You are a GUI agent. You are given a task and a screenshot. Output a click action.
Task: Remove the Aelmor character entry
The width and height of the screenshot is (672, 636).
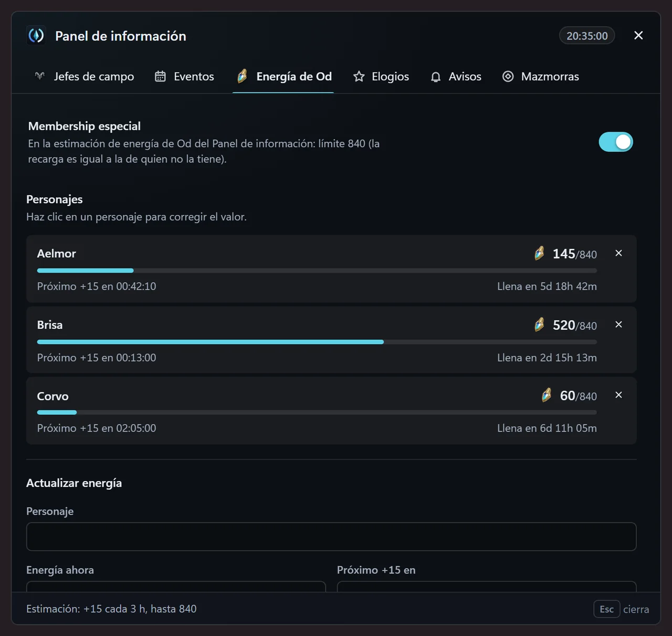619,253
